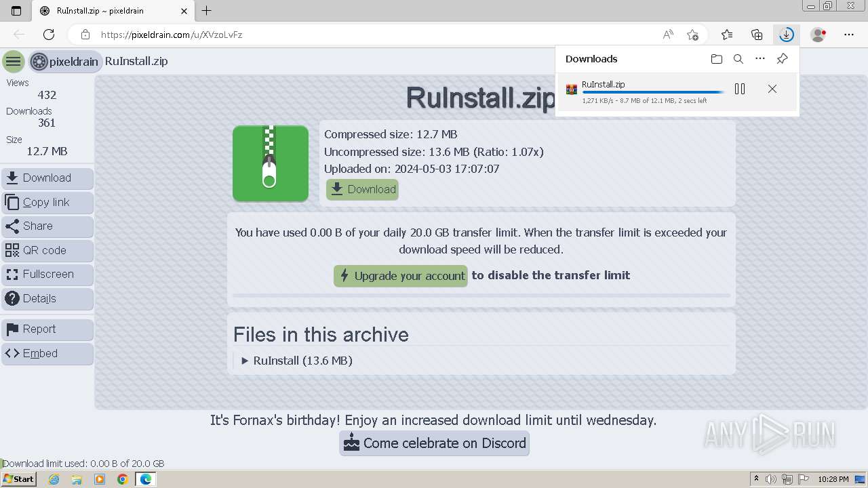The height and width of the screenshot is (488, 868).
Task: Launch Internet Explorer from taskbar
Action: [54, 479]
